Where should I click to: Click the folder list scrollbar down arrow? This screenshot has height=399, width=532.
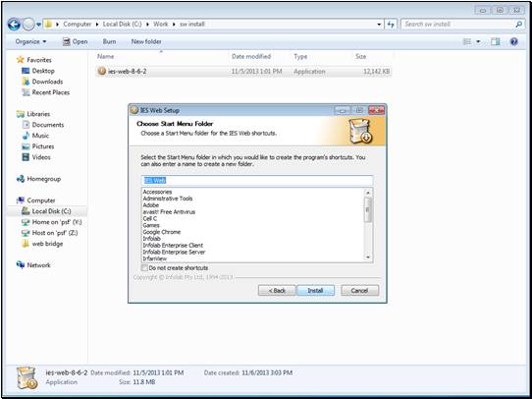tap(368, 257)
